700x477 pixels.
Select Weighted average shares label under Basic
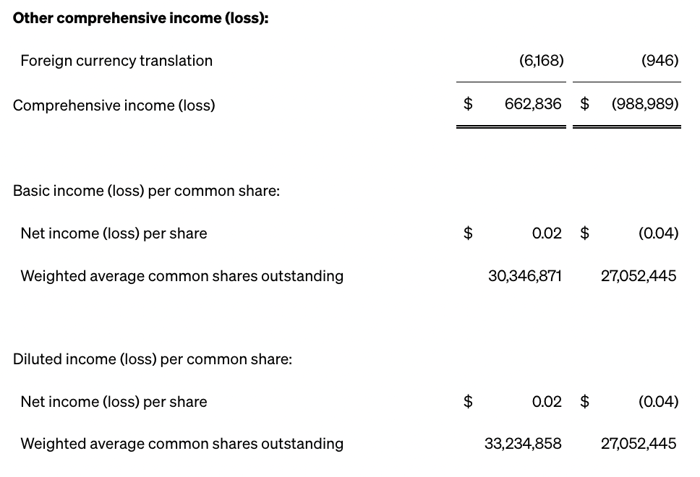(x=182, y=276)
